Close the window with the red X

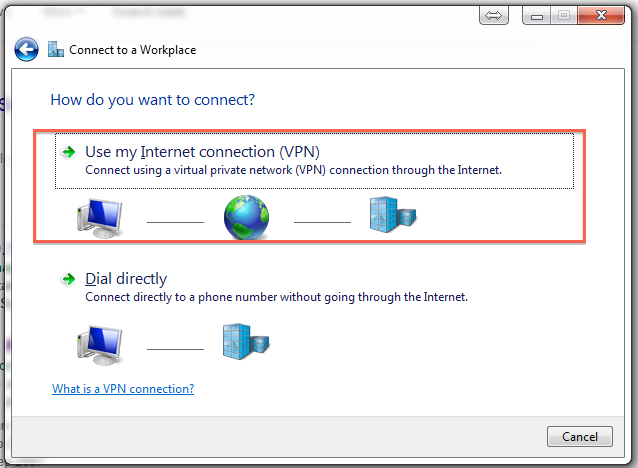tap(601, 16)
